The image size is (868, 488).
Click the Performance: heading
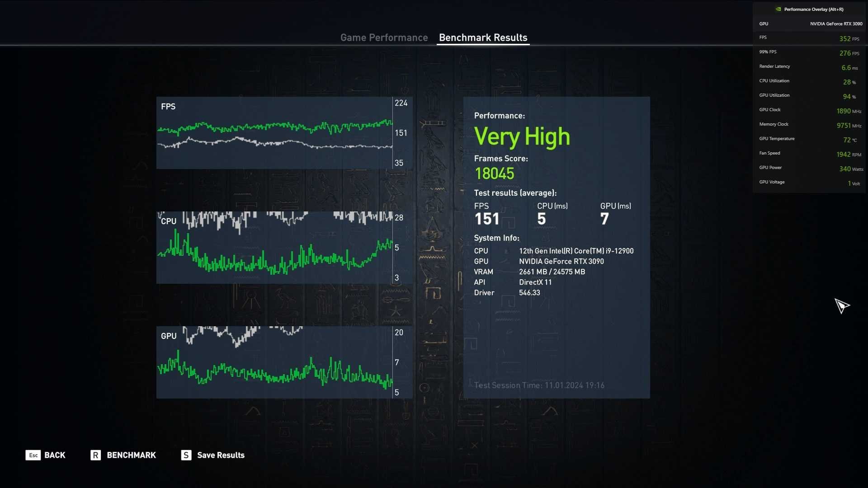tap(500, 116)
